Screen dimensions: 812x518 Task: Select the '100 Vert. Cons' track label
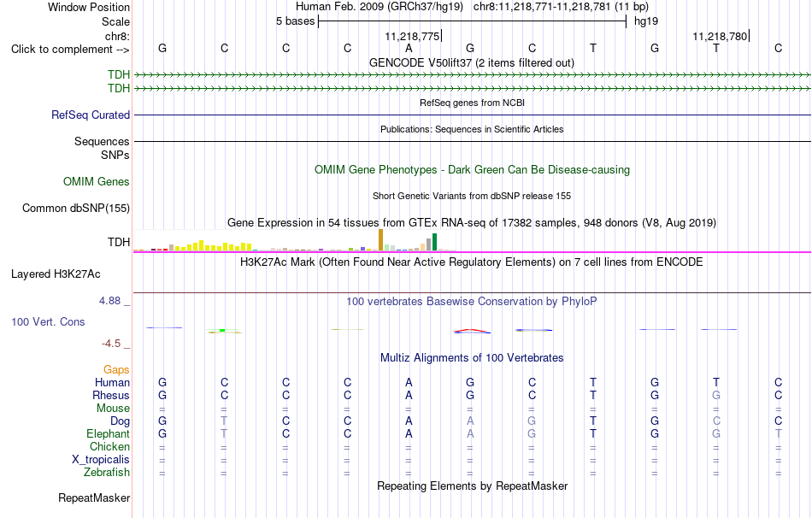click(x=48, y=321)
